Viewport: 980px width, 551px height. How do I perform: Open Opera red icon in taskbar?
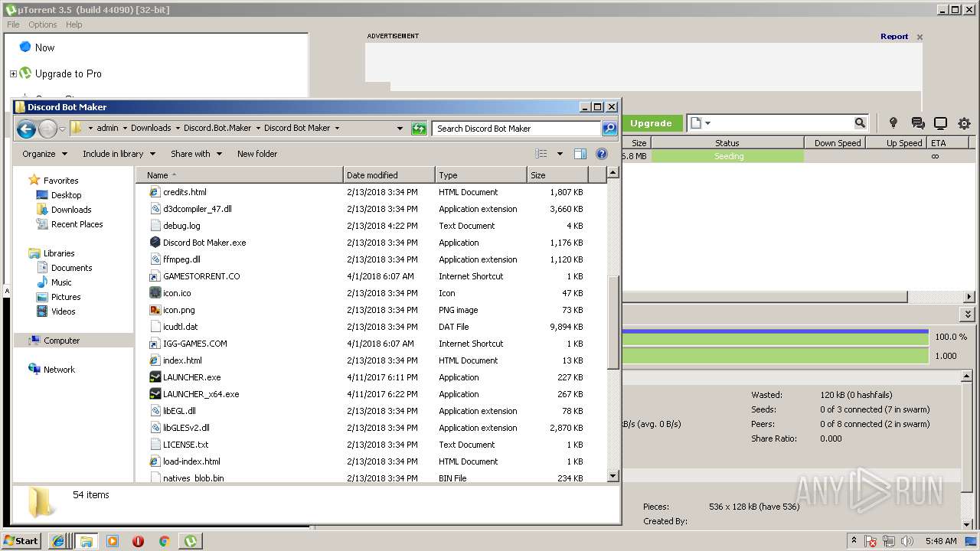[138, 541]
